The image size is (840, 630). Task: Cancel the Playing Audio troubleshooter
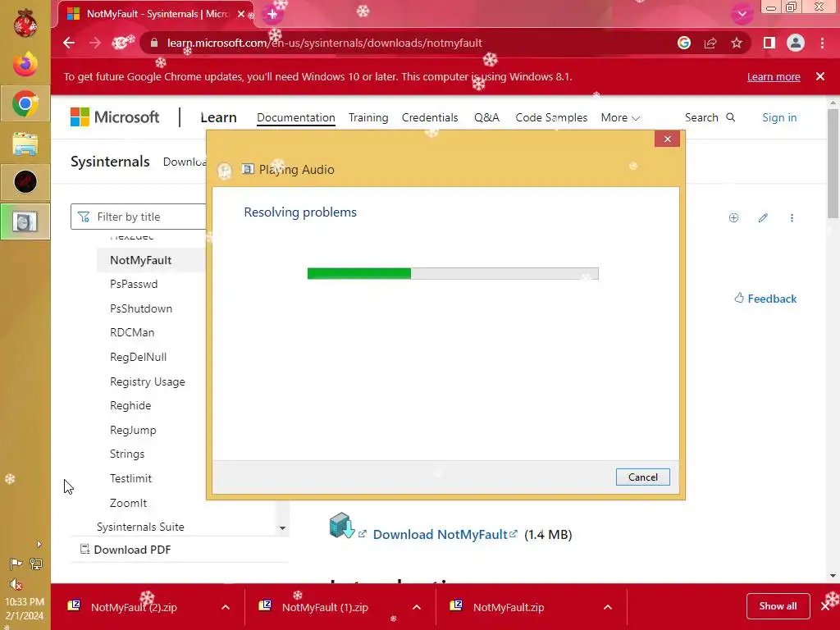pyautogui.click(x=642, y=477)
